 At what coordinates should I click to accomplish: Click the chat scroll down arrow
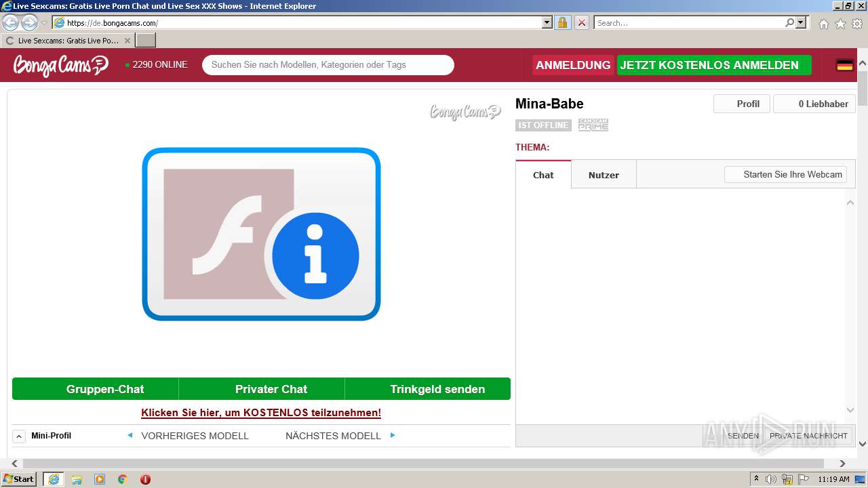(x=850, y=410)
